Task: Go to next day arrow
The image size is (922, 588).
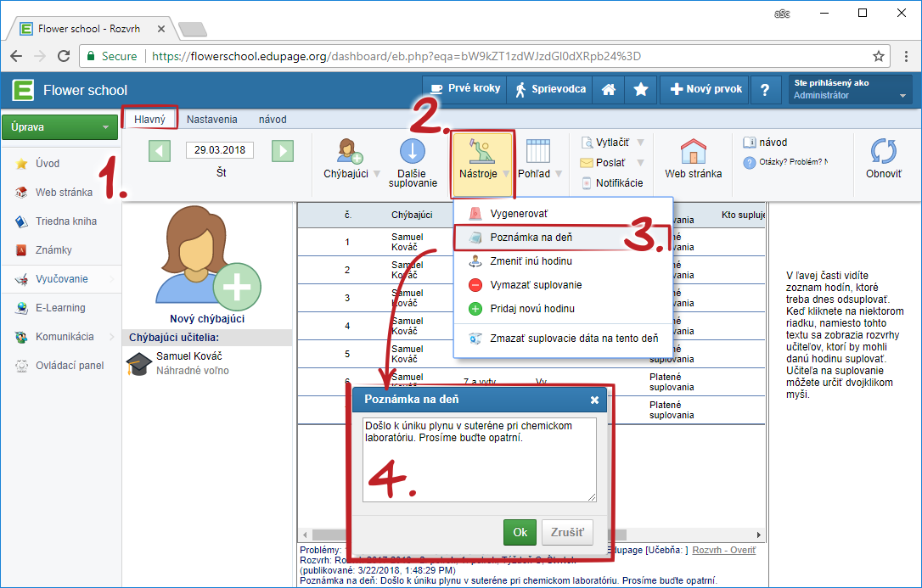Action: (x=283, y=151)
